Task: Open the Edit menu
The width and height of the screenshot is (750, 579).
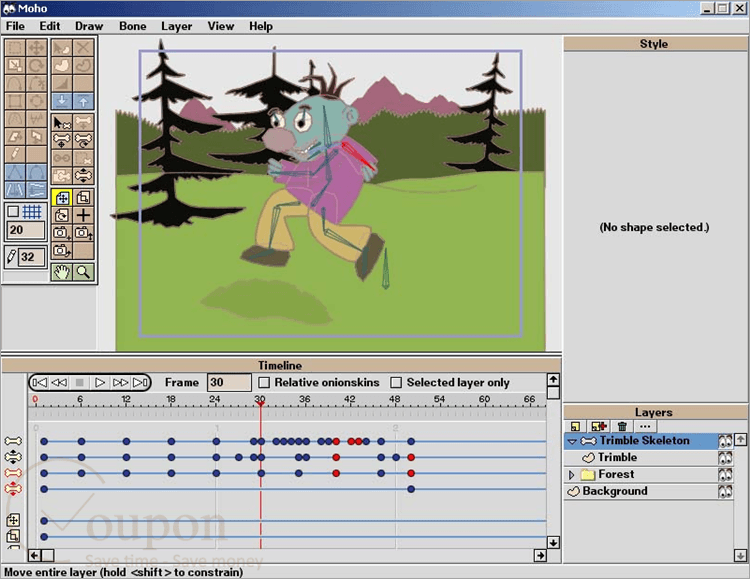Action: [x=50, y=26]
